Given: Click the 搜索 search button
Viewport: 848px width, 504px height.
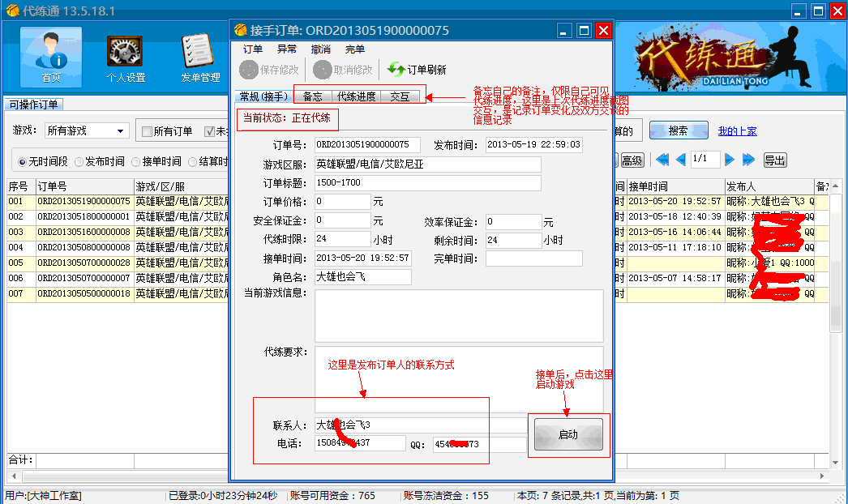Looking at the screenshot, I should point(679,130).
